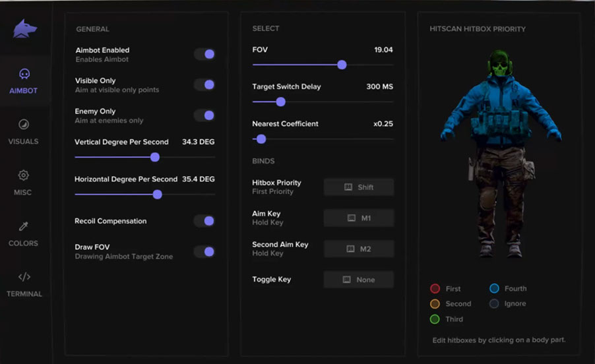Toggle the Visible Only switch
This screenshot has width=595, height=364.
pyautogui.click(x=205, y=84)
